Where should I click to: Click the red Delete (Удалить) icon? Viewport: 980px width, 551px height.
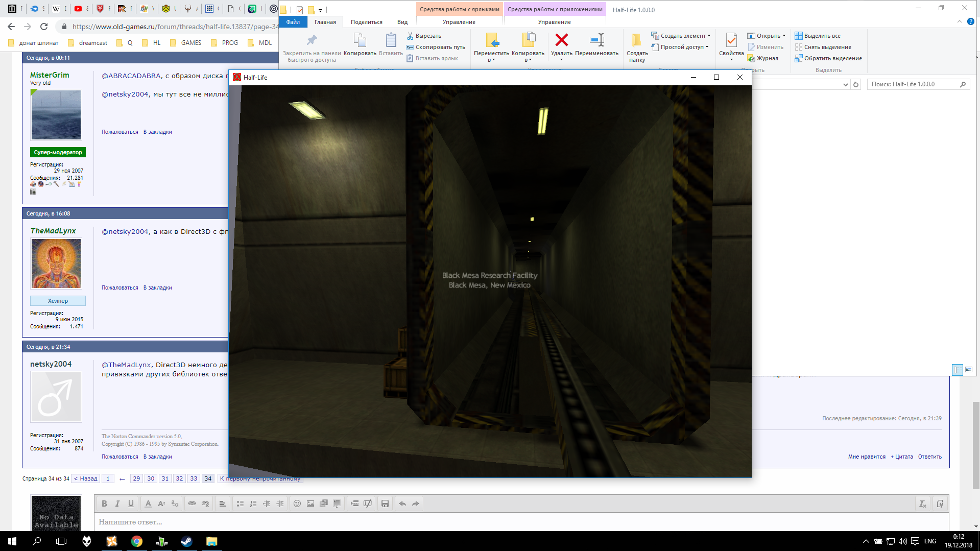click(x=561, y=41)
